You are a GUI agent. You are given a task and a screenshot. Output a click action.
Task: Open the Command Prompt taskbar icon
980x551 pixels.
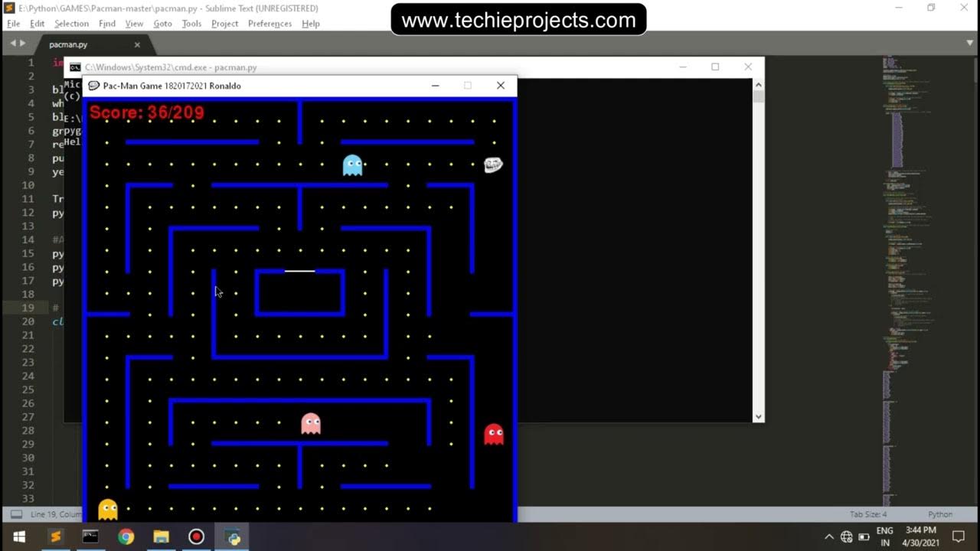tap(90, 536)
